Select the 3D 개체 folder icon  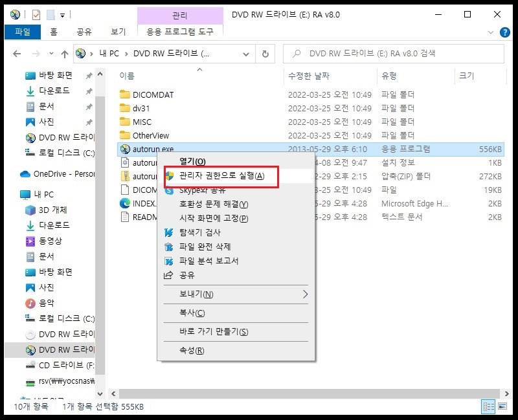pos(30,210)
